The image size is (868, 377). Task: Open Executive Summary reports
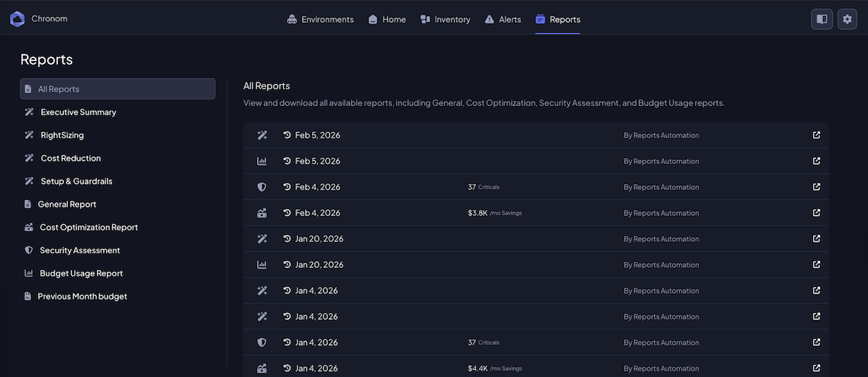78,112
